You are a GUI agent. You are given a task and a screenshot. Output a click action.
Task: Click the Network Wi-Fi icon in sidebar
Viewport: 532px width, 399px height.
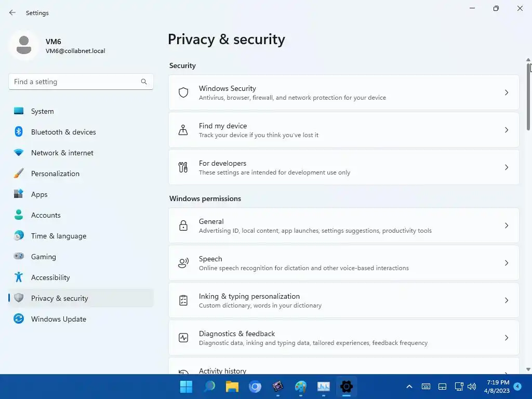coord(19,152)
